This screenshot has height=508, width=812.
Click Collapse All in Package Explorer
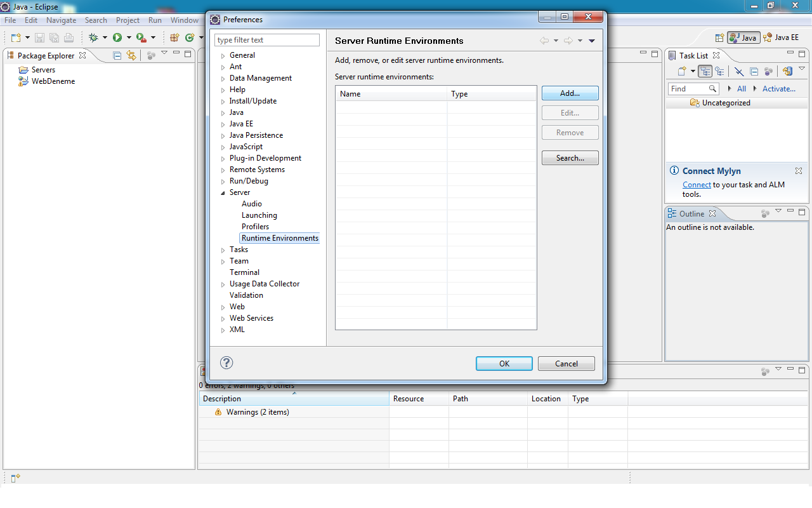click(117, 55)
